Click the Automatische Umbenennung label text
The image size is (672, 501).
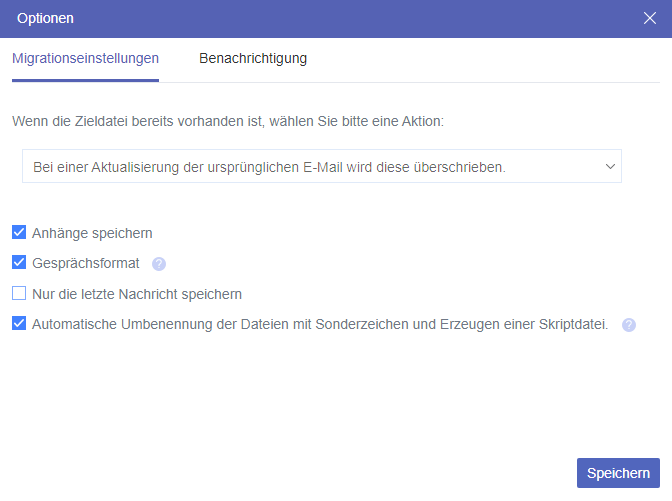[320, 324]
